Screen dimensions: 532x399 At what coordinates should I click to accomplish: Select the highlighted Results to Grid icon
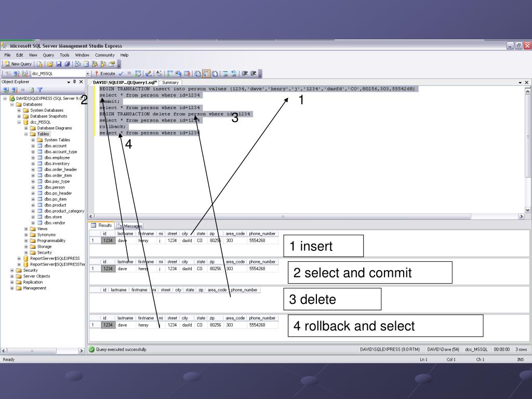pyautogui.click(x=206, y=73)
